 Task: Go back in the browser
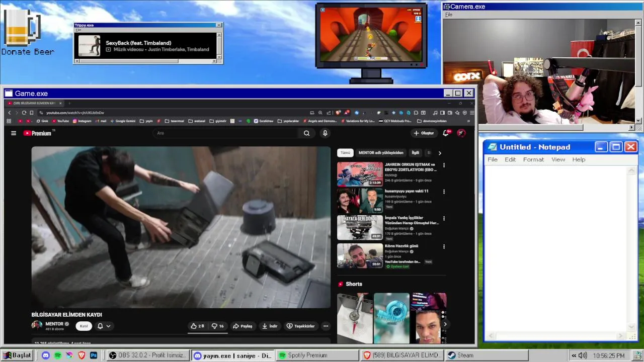pyautogui.click(x=9, y=113)
